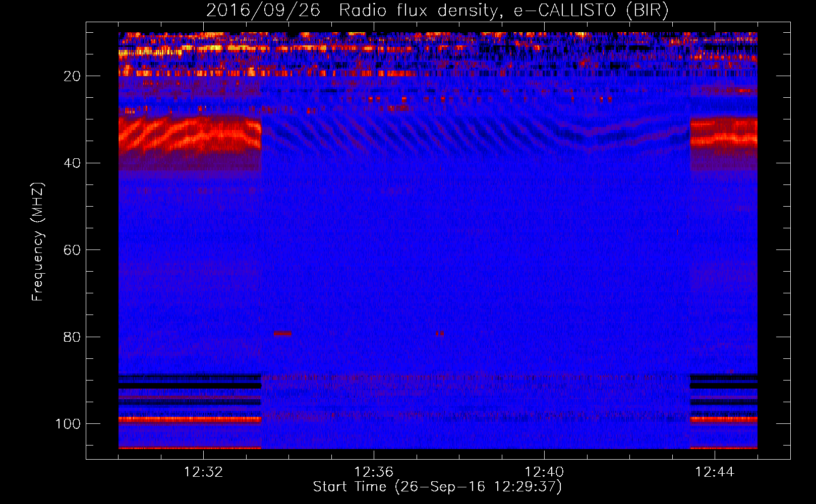Image resolution: width=816 pixels, height=504 pixels.
Task: Click the time tick label "12:36"
Action: pyautogui.click(x=374, y=472)
